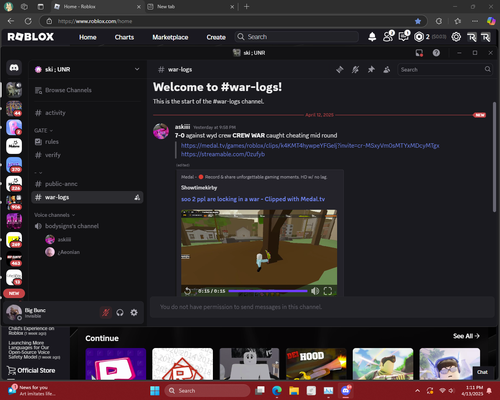500x400 pixels.
Task: Click askiiii message avatar
Action: [x=161, y=131]
